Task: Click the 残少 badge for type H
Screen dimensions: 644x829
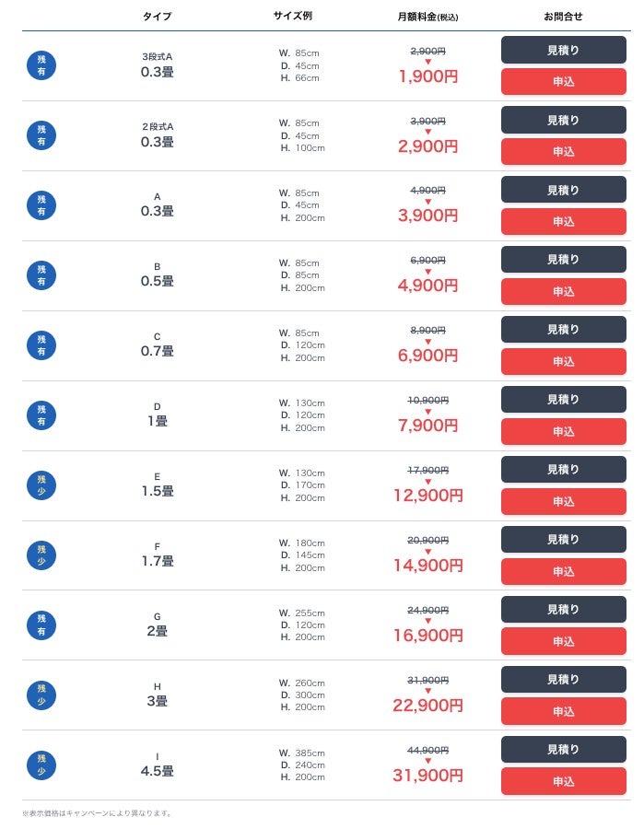Action: click(41, 695)
